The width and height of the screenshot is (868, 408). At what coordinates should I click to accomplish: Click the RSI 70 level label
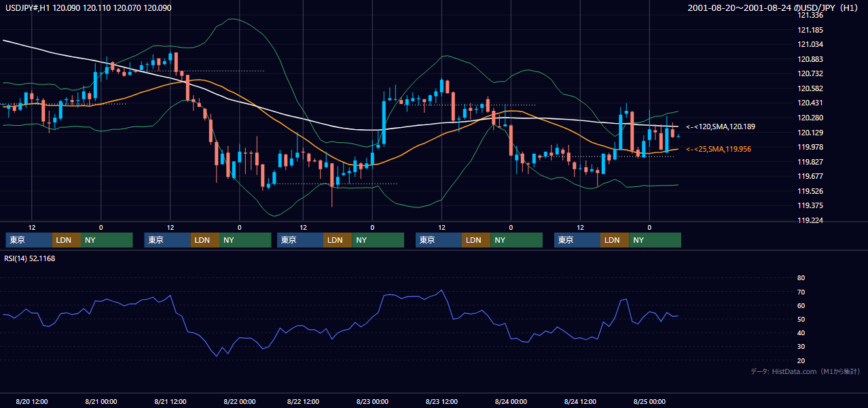coord(801,292)
